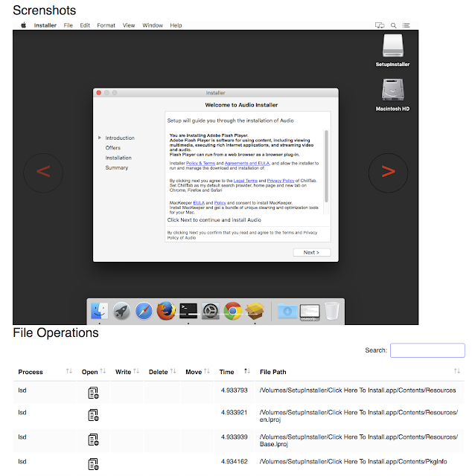Viewport: 472px width, 476px height.
Task: Launch Firefox from the Dock
Action: tap(166, 311)
